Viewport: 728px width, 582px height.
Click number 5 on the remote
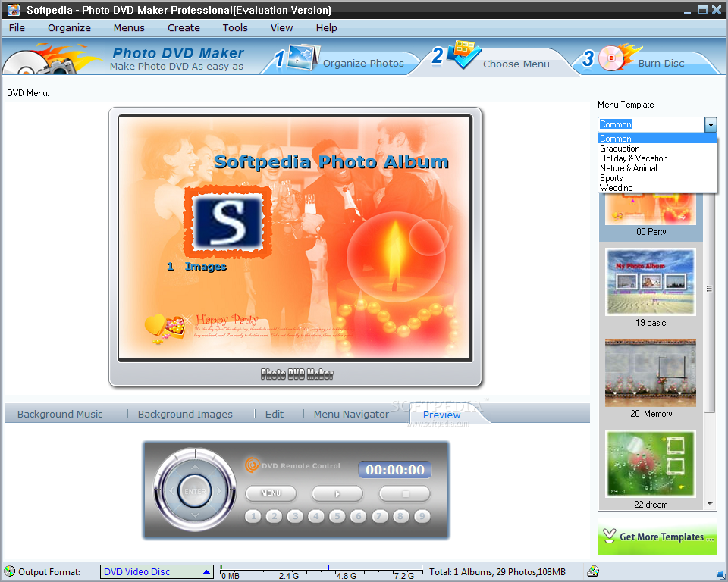(x=337, y=516)
